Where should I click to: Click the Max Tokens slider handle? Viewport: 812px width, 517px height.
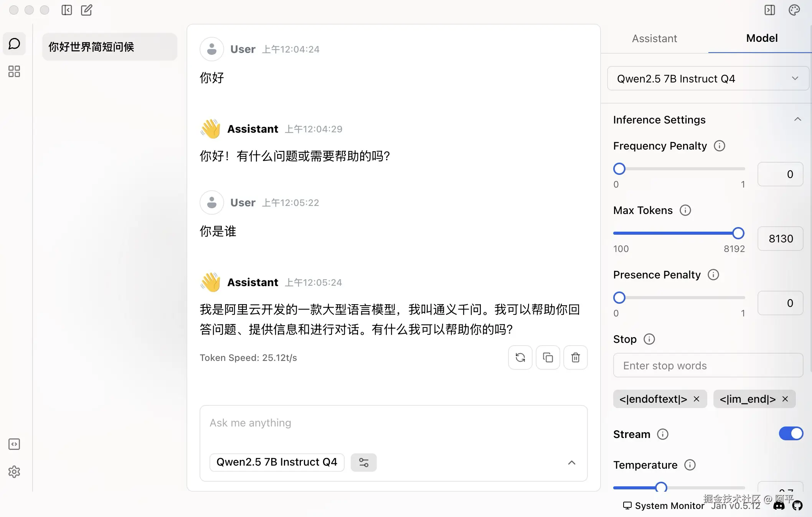738,233
